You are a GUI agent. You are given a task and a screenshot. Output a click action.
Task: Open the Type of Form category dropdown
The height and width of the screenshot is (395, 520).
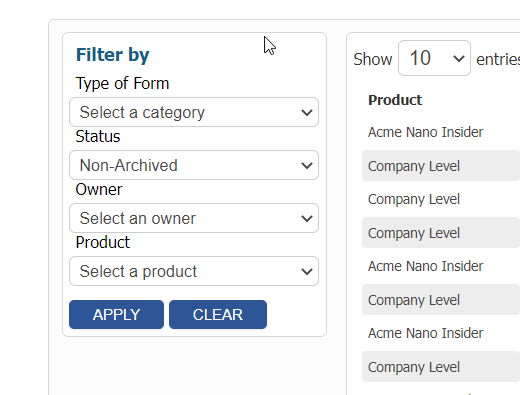[194, 112]
